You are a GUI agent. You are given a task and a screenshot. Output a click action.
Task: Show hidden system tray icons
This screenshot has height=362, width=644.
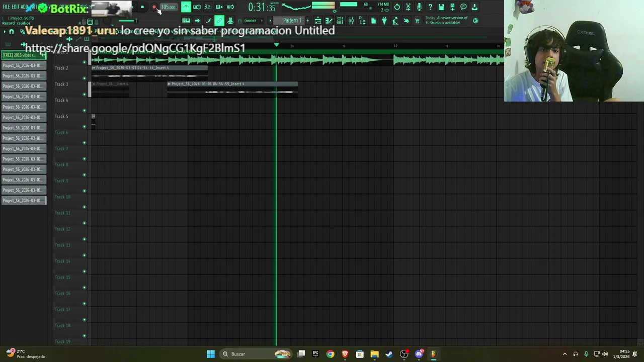tap(565, 354)
